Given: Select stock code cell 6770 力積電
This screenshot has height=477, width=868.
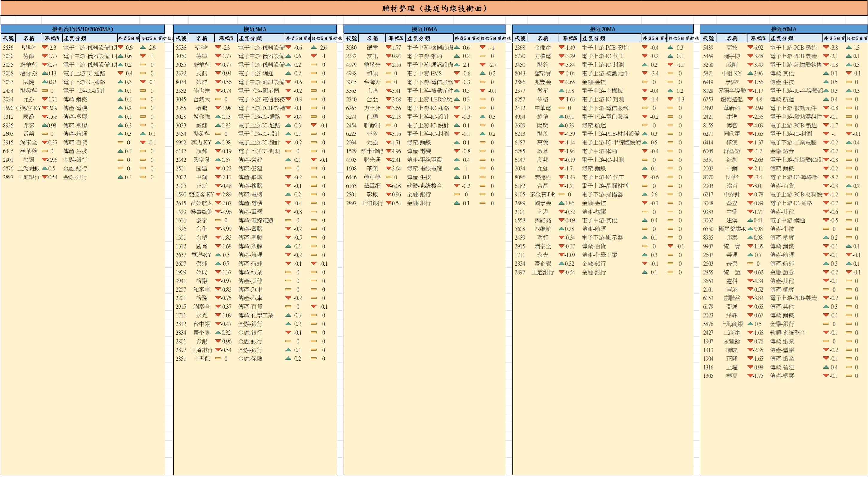Looking at the screenshot, I should point(520,56).
